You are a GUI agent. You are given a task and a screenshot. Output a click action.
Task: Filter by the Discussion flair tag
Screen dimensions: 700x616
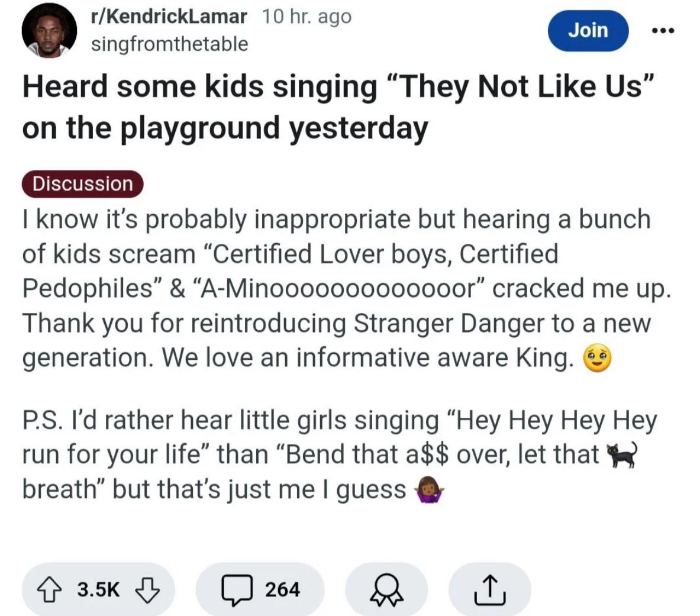[x=83, y=183]
